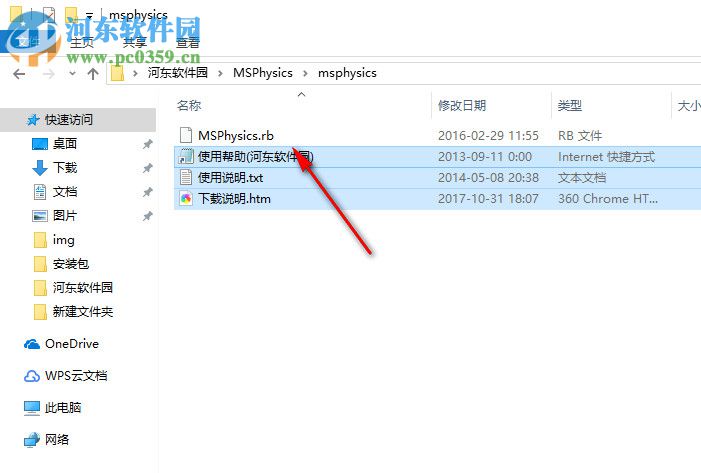Open 河东软件园 folder in sidebar
Viewport: 701px width, 473px height.
coord(83,287)
